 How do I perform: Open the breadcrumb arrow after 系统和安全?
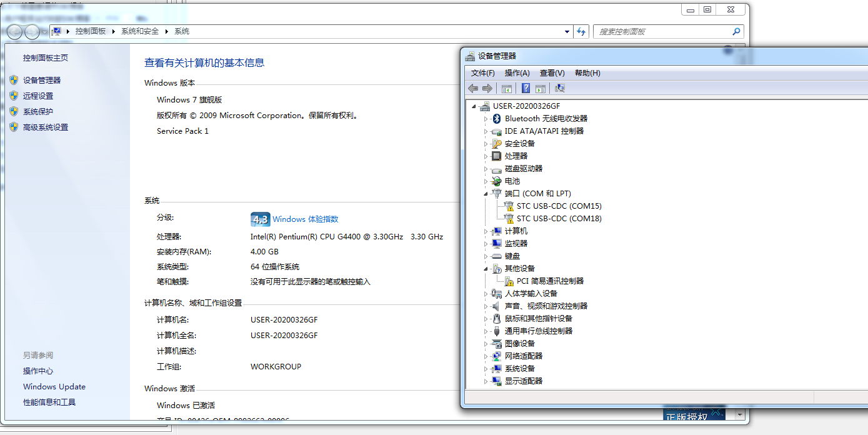coord(166,31)
